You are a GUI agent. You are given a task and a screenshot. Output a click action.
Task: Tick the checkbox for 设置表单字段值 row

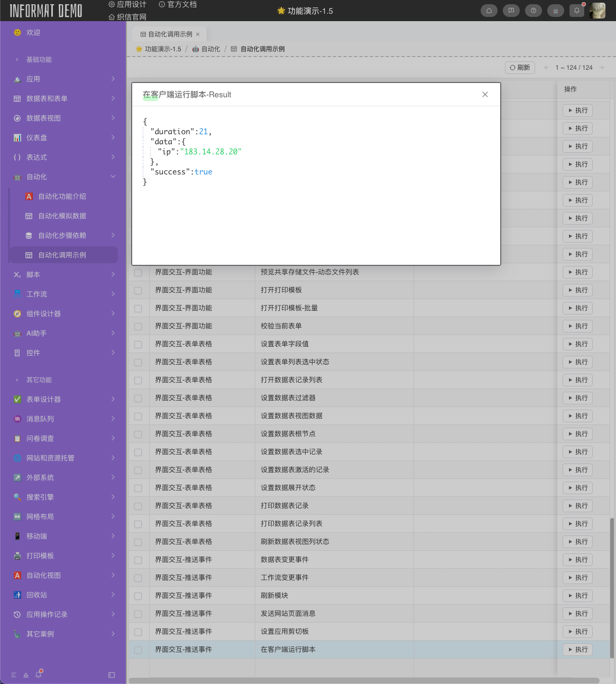[x=138, y=345]
